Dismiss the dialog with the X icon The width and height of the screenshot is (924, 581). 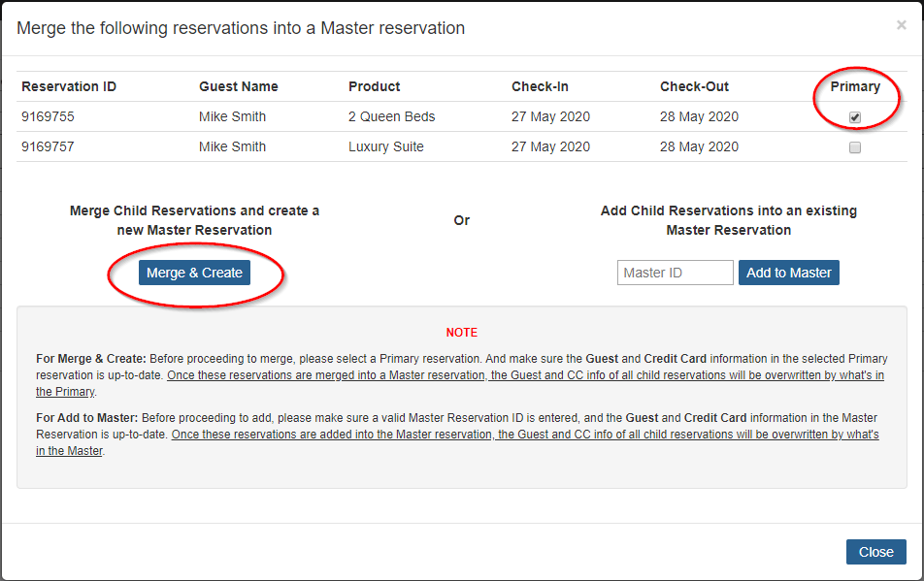pos(901,24)
